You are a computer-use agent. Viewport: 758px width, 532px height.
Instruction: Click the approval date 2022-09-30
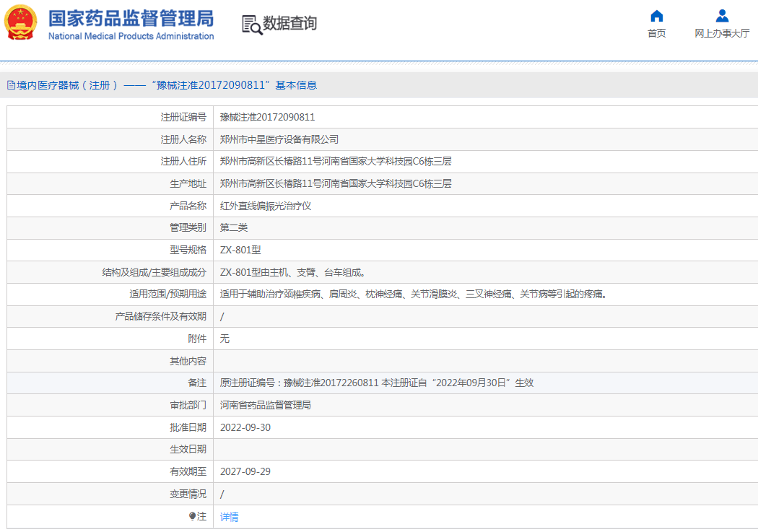[245, 427]
